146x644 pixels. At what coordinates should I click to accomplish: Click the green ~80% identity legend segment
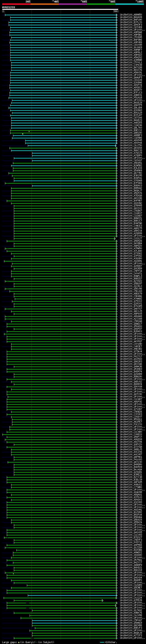101,4
